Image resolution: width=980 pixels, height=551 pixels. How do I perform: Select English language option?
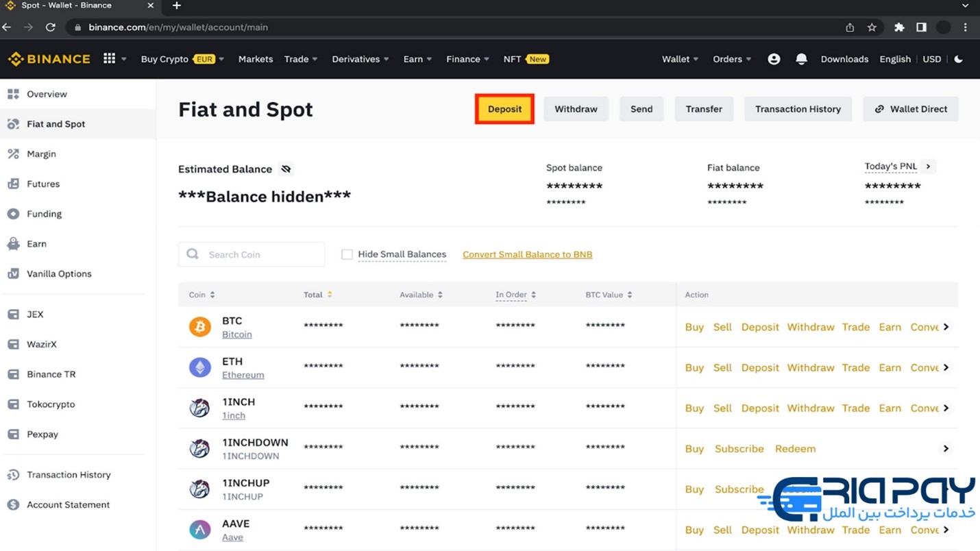pyautogui.click(x=895, y=59)
